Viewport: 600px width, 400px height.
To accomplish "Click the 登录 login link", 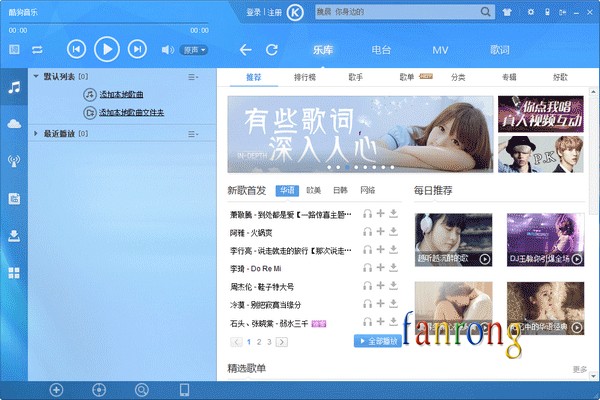I will pyautogui.click(x=253, y=12).
